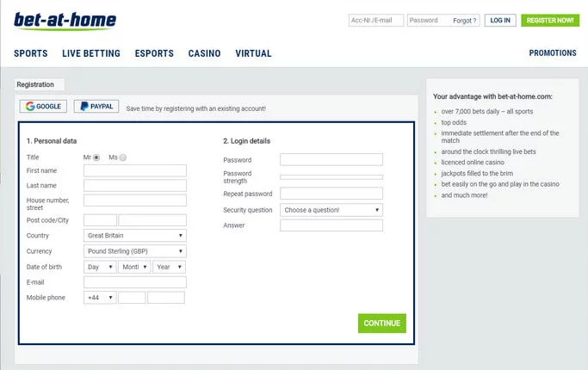Open the Virtual section
The width and height of the screenshot is (588, 370).
click(x=253, y=53)
